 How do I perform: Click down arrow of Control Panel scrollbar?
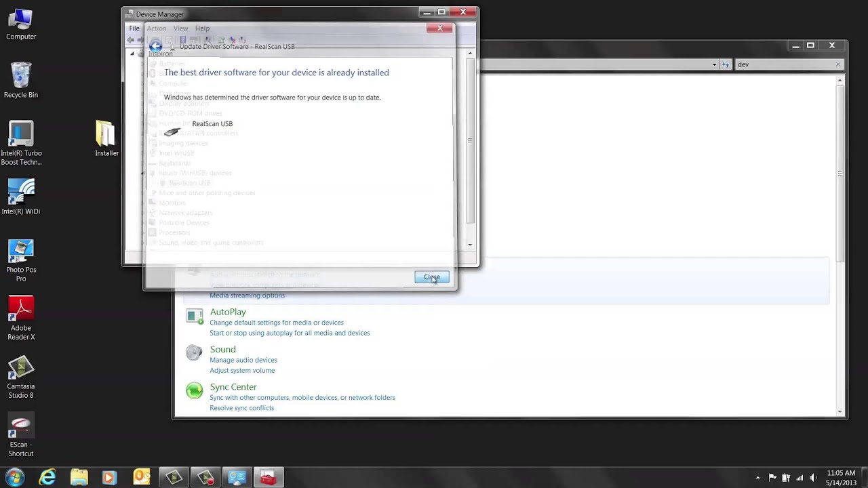[840, 411]
